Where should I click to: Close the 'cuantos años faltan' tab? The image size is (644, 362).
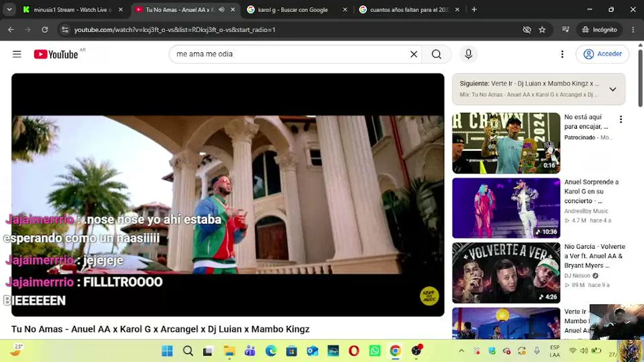[457, 10]
